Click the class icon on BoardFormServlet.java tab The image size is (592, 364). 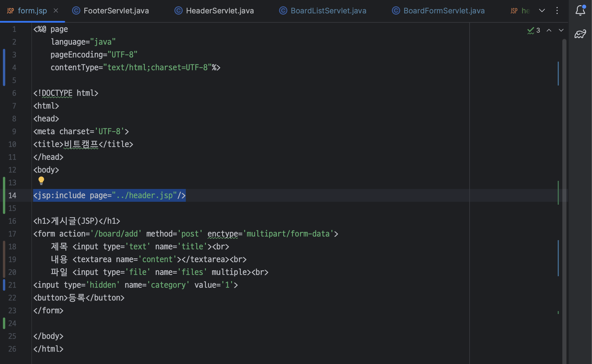396,11
